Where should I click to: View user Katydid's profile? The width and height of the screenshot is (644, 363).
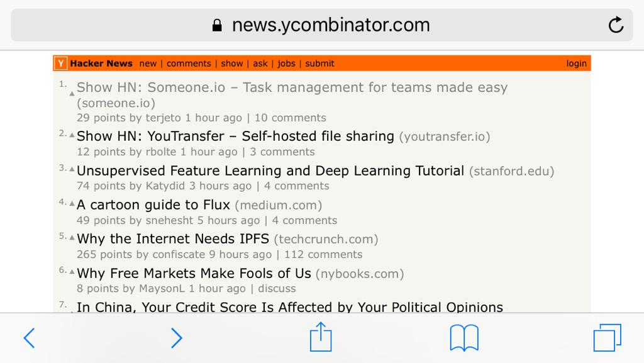(x=165, y=186)
